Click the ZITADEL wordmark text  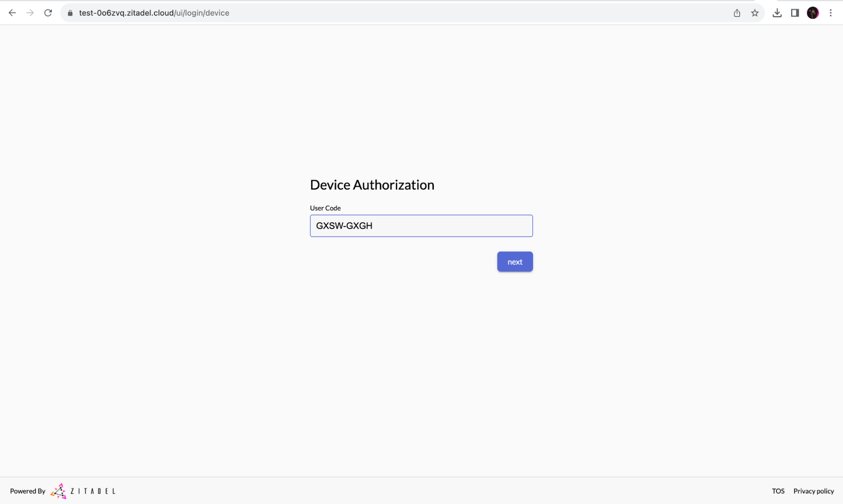tap(93, 491)
